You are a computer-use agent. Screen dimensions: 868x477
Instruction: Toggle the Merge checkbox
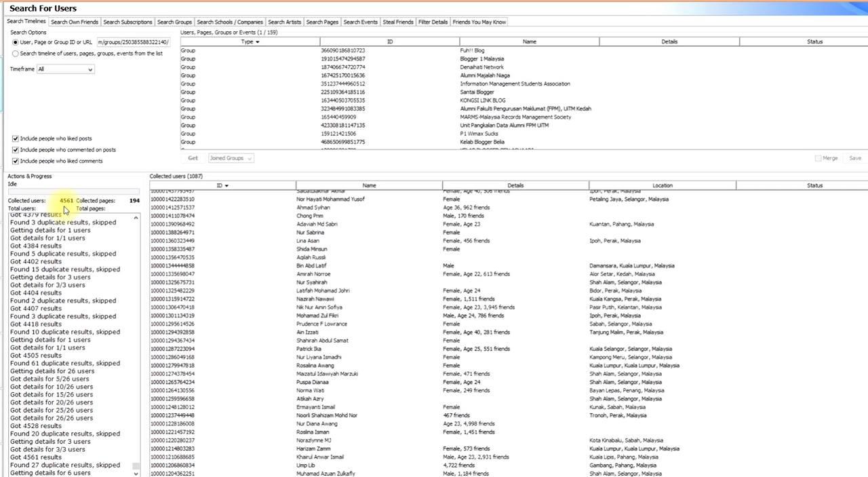click(x=827, y=158)
